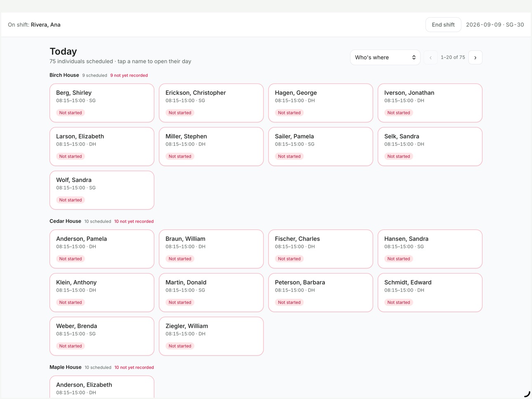Tap Hansen, Sandra's card
The image size is (532, 399).
(430, 249)
